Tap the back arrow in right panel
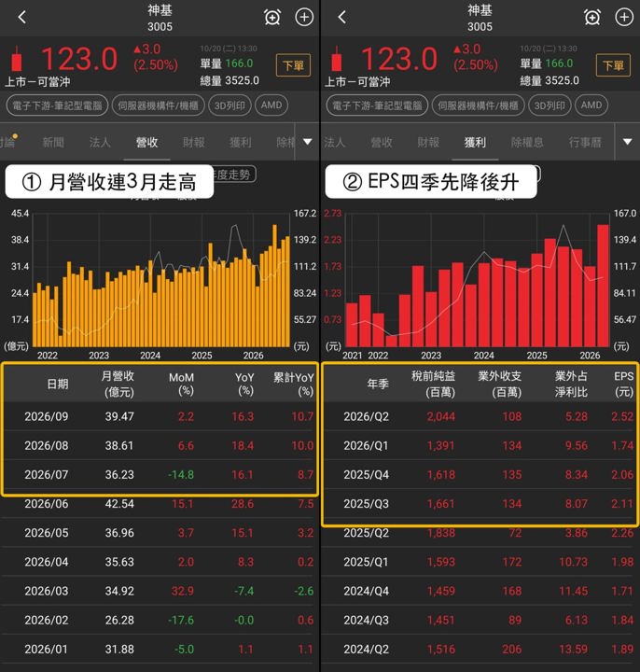Screen dimensions: 640x672 [341, 17]
